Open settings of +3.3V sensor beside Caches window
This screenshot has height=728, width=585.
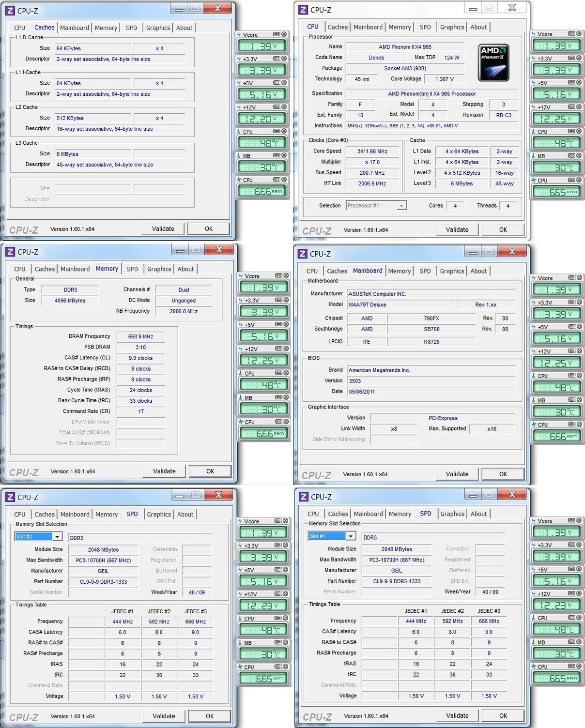[277, 59]
